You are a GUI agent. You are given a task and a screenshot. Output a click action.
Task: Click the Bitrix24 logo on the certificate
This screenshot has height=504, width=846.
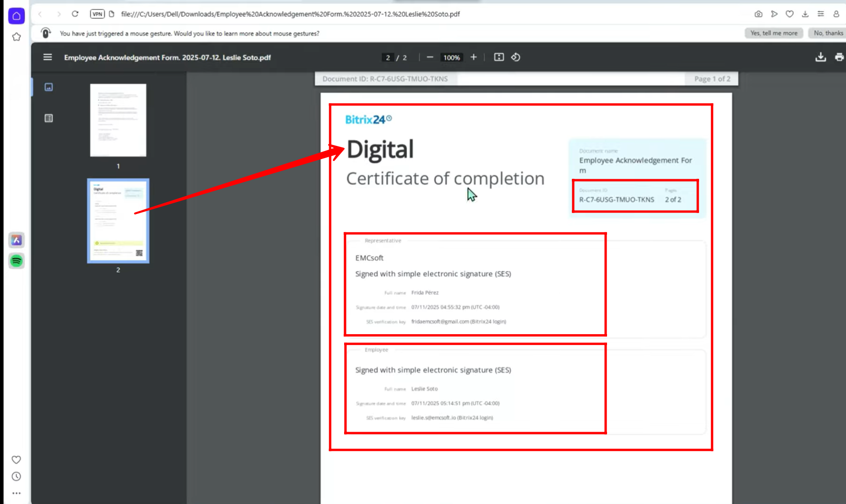tap(369, 120)
